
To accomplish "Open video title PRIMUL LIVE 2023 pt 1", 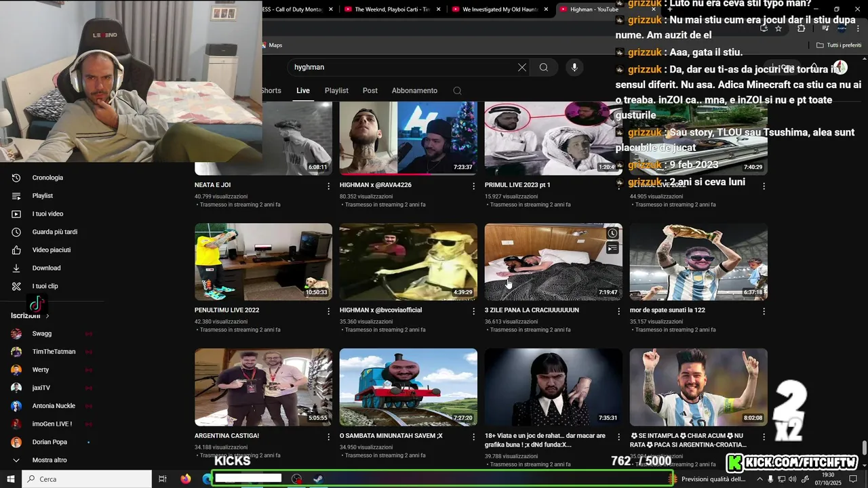I will [517, 185].
